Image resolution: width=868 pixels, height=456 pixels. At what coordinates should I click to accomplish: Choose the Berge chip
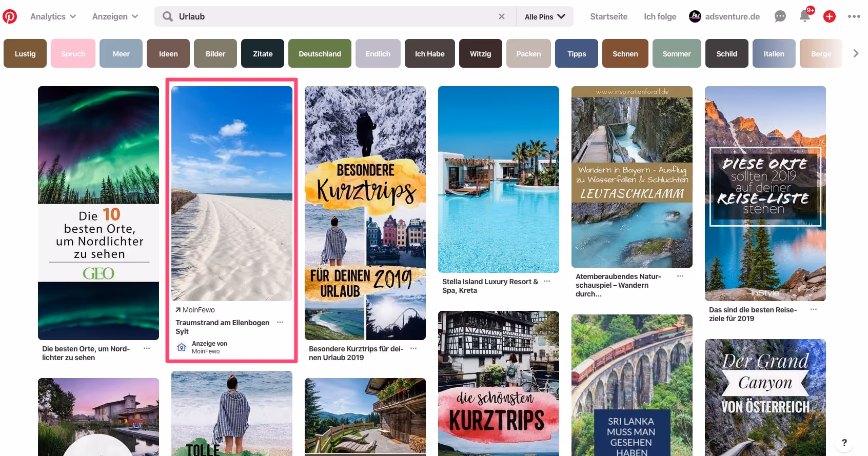tap(821, 53)
